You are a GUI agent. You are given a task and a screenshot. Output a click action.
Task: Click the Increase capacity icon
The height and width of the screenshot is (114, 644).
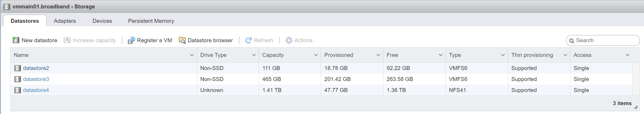coord(67,40)
